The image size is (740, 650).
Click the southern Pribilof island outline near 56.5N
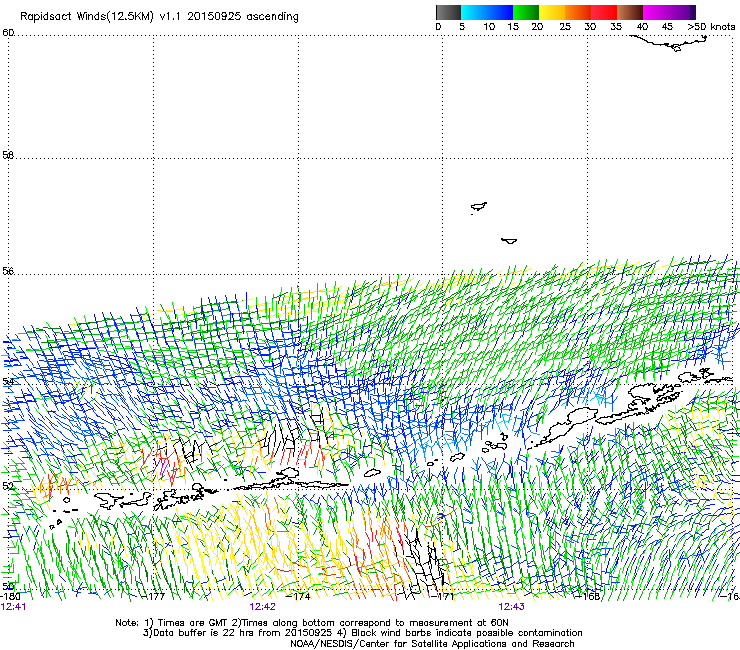[509, 241]
